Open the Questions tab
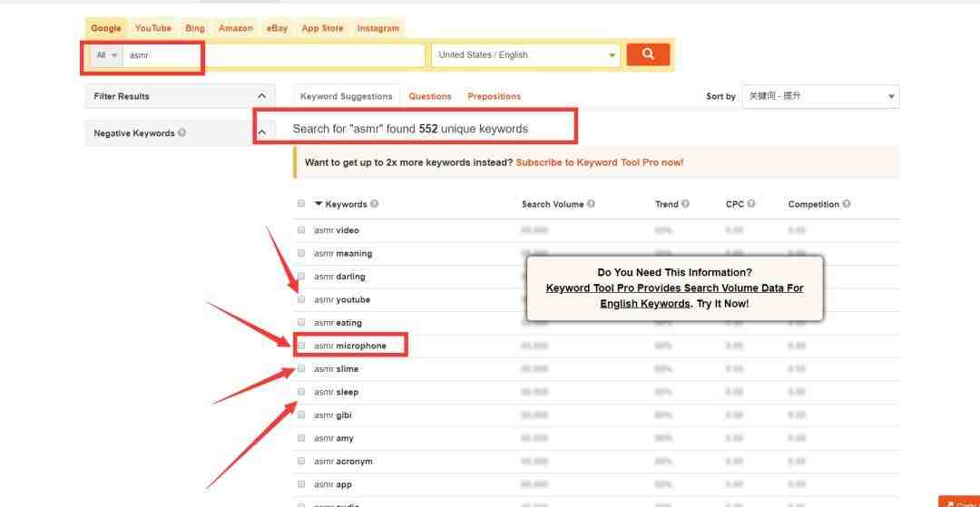Viewport: 980px width, 507px height. pos(430,96)
